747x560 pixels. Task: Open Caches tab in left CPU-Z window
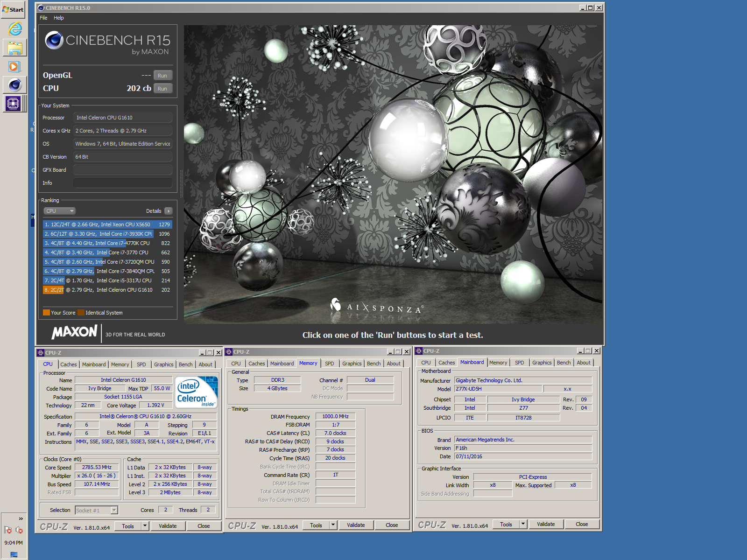coord(69,364)
